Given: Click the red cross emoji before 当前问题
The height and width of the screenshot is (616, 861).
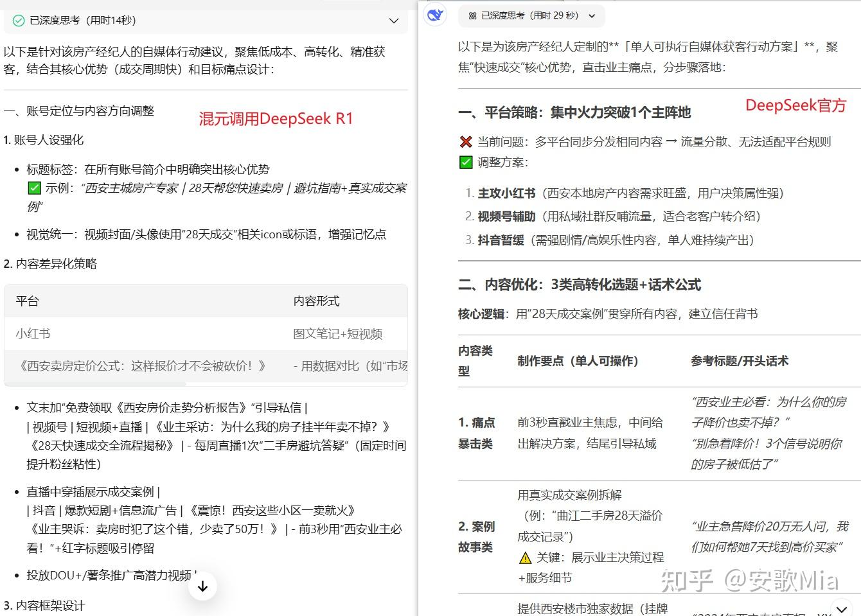Looking at the screenshot, I should [466, 142].
